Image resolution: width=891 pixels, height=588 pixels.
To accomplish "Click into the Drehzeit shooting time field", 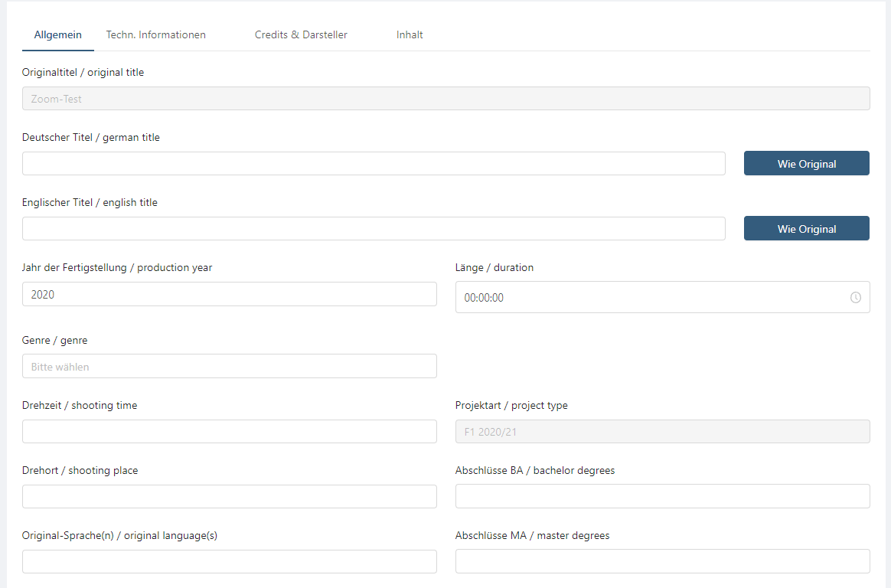I will 229,432.
